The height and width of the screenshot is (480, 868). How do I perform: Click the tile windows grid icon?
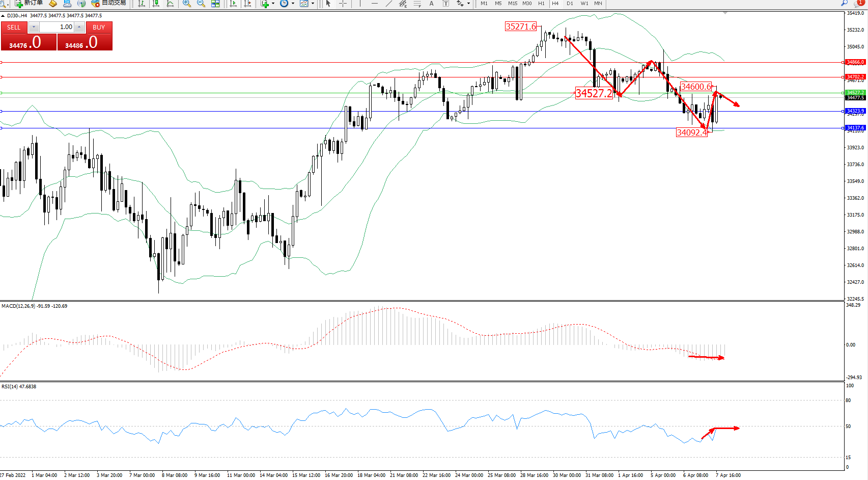point(215,4)
